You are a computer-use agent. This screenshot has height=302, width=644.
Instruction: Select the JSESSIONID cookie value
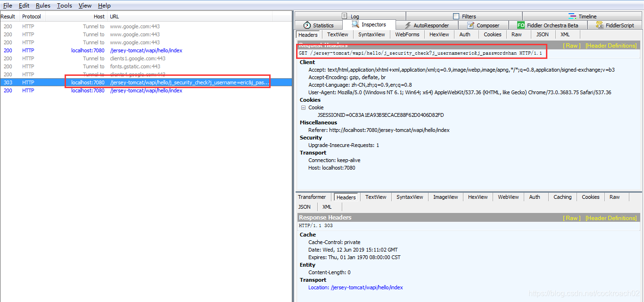click(380, 115)
